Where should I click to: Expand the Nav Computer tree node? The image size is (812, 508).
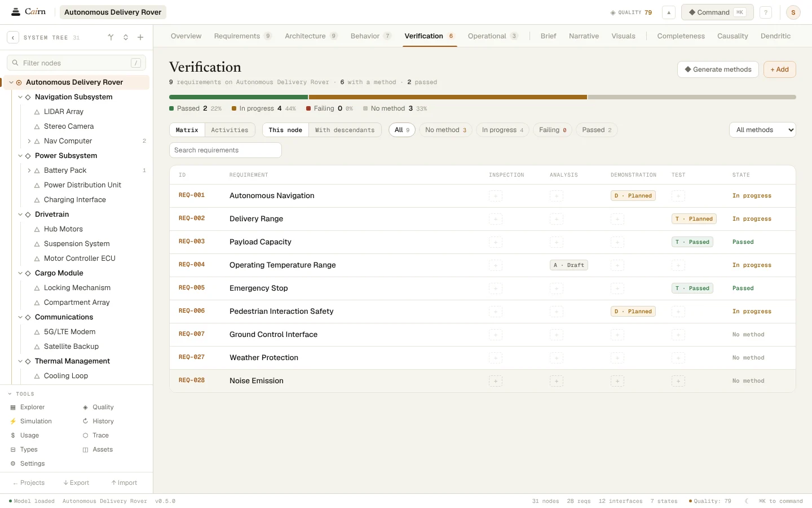pos(29,141)
